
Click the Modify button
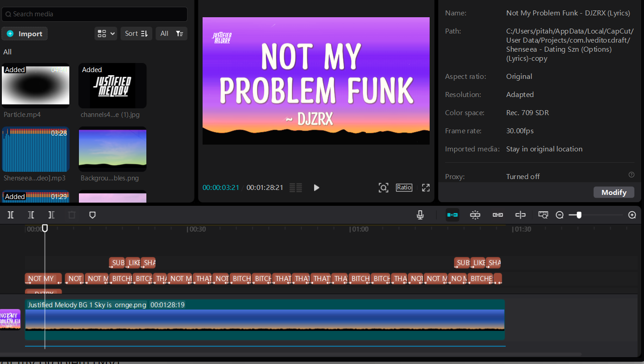click(614, 192)
